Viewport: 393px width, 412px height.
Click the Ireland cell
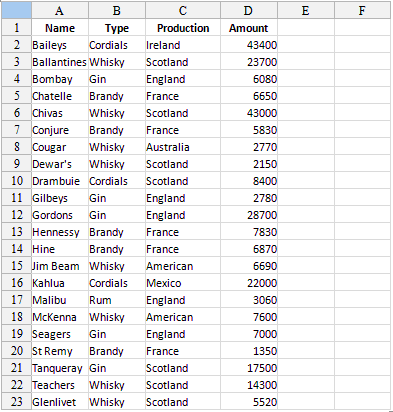coord(183,45)
